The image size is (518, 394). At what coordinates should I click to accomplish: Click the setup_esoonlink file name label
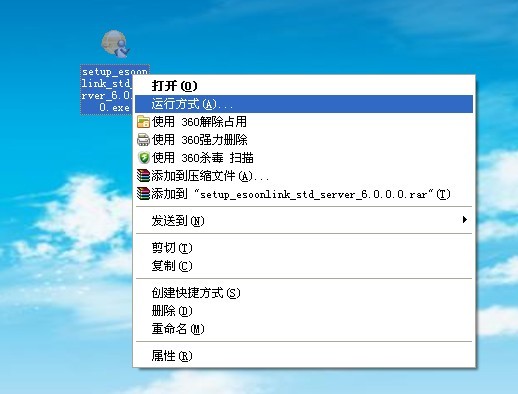[107, 90]
